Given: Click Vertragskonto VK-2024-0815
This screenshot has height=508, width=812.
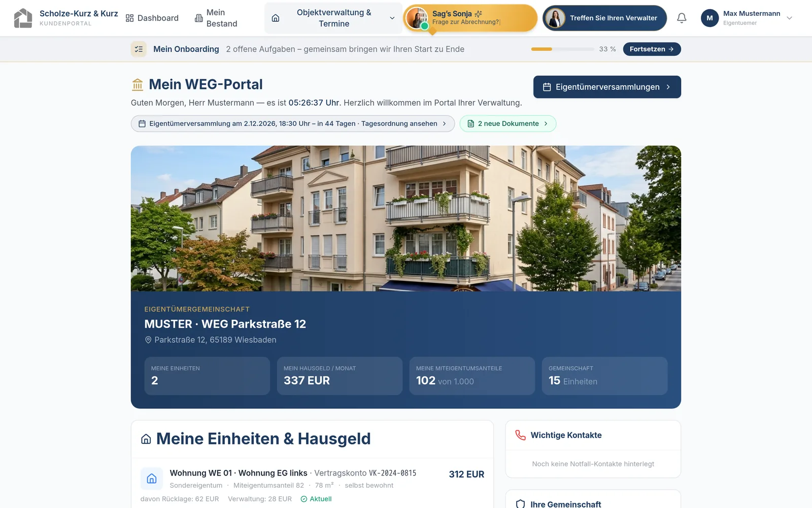Looking at the screenshot, I should (365, 473).
